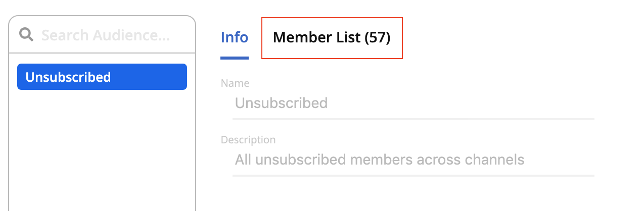The image size is (644, 211).
Task: Click the 'All unsubscribed members across channels' text
Action: click(x=380, y=160)
